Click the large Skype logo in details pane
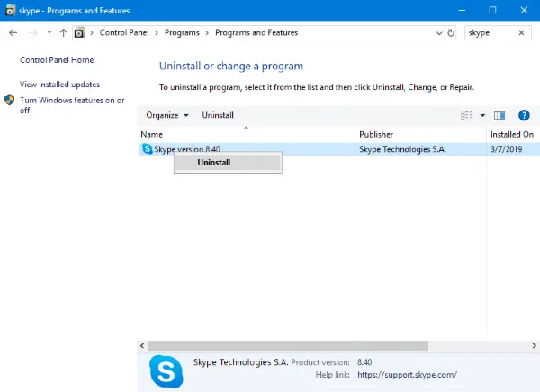540x392 pixels. click(166, 371)
